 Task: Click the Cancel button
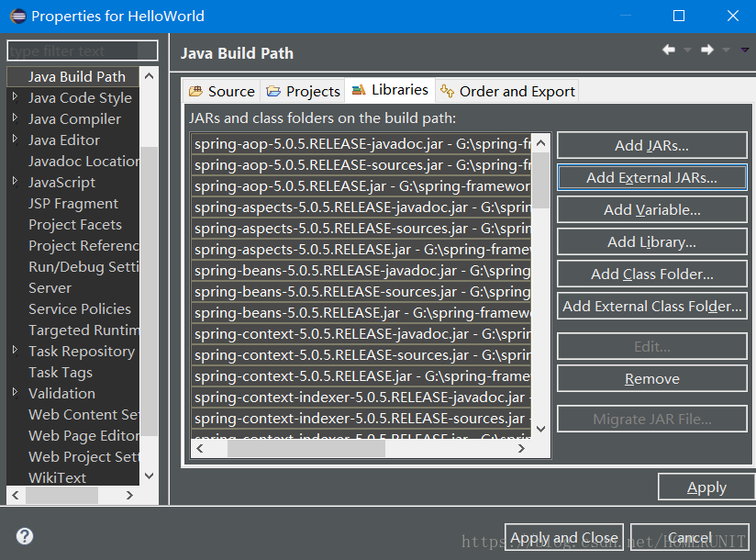coord(689,537)
